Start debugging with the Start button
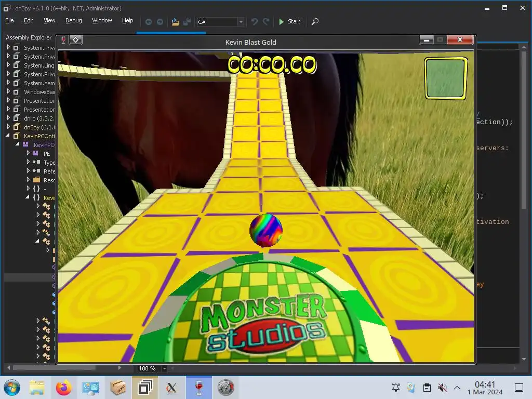Screen dimensions: 532x399 pyautogui.click(x=289, y=21)
